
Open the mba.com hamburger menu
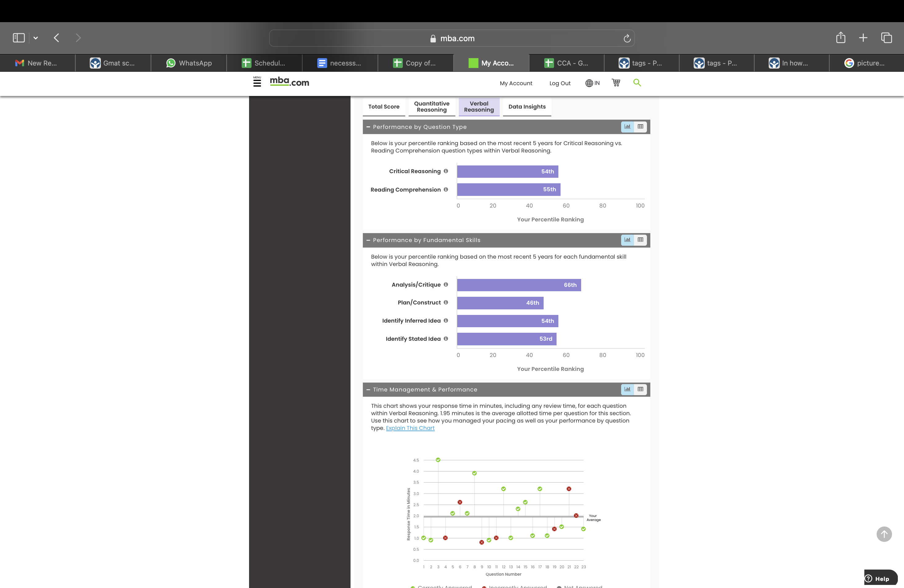[x=257, y=82]
